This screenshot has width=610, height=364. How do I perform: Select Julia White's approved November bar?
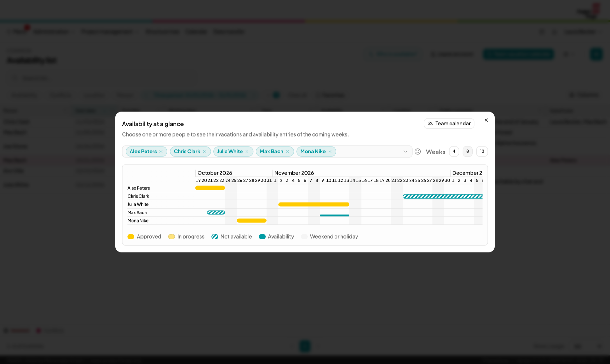[x=314, y=205]
